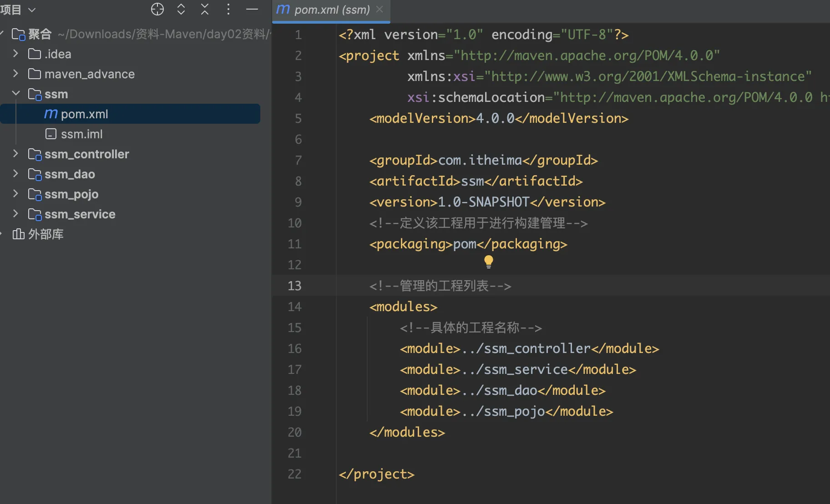The width and height of the screenshot is (830, 504).
Task: Click line number 13 in the gutter
Action: pyautogui.click(x=294, y=286)
